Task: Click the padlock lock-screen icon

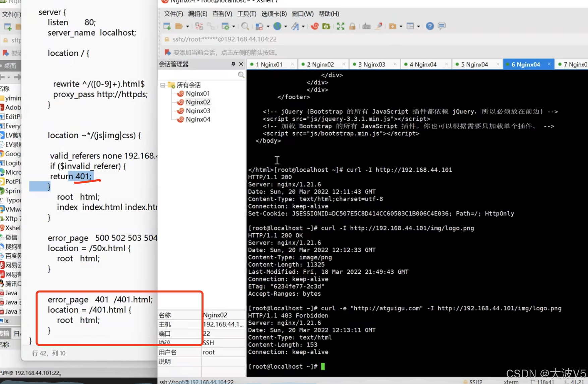Action: pyautogui.click(x=352, y=26)
